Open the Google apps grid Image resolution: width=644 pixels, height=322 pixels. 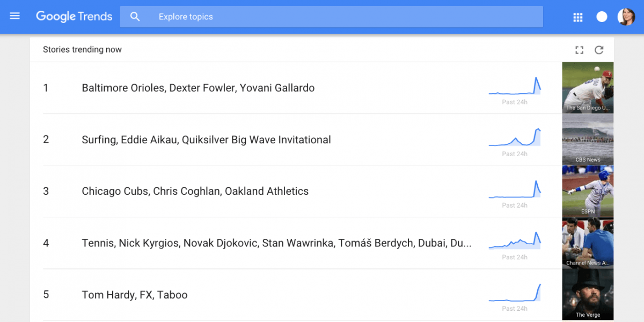pyautogui.click(x=578, y=17)
